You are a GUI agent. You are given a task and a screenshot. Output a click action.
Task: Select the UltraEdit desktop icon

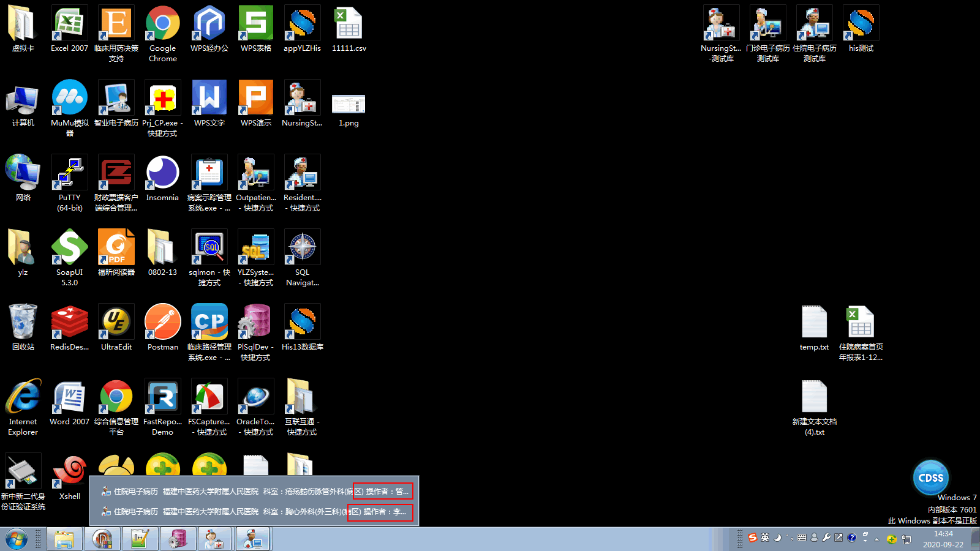(116, 328)
